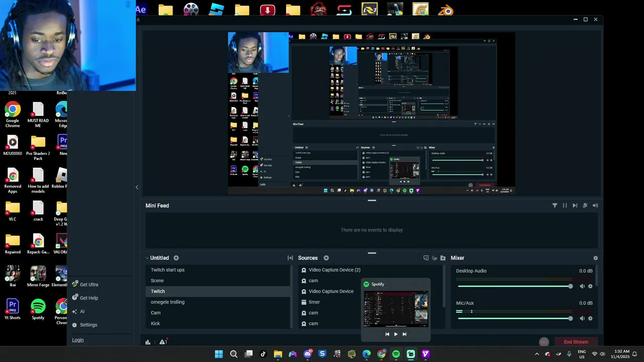Toggle Mini Feed alert sound speaker
This screenshot has height=362, width=644.
click(x=595, y=206)
